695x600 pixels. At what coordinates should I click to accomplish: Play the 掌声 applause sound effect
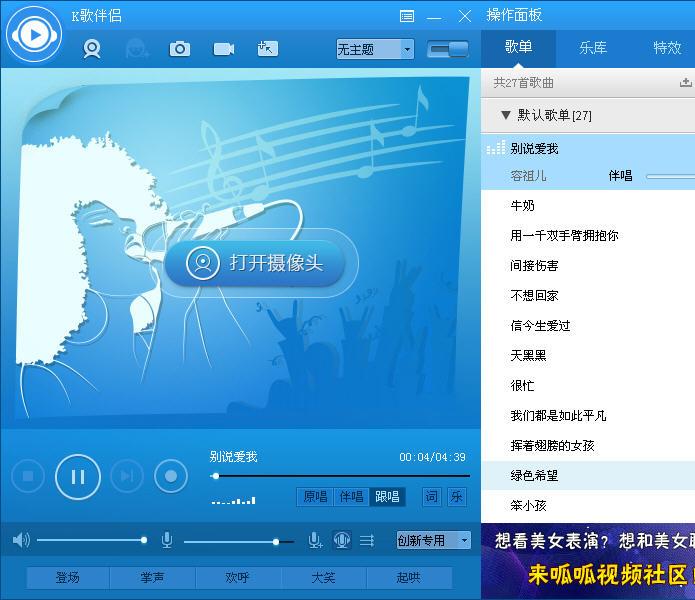153,578
